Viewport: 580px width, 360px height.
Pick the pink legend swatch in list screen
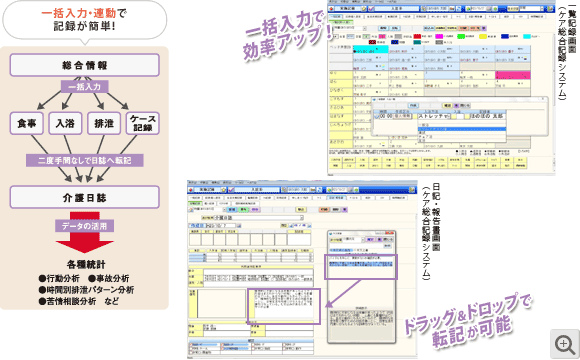[381, 36]
